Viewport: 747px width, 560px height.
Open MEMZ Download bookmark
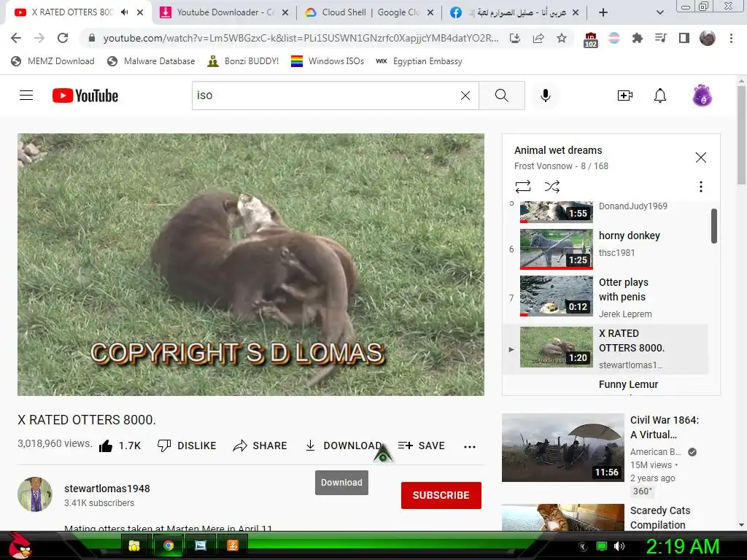pyautogui.click(x=53, y=61)
